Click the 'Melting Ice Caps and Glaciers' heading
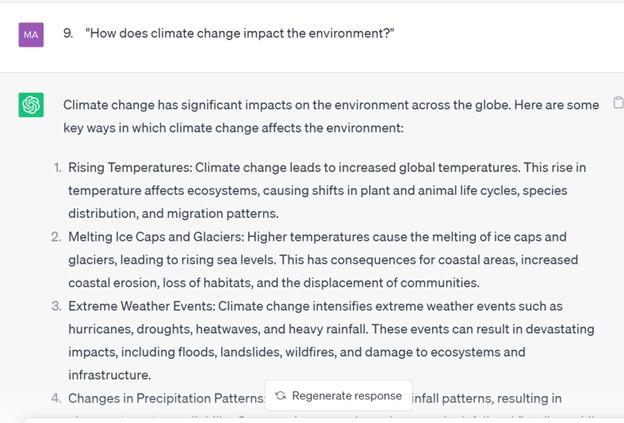Screen dimensions: 624x423 (x=162, y=237)
